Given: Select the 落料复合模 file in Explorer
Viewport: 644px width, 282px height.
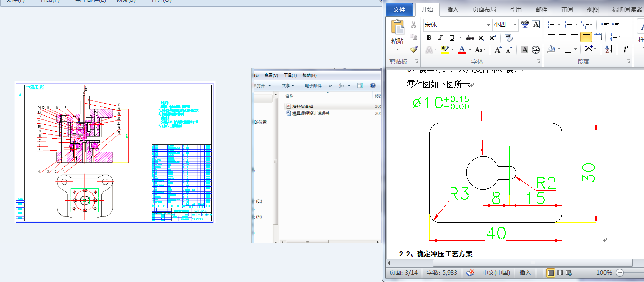Looking at the screenshot, I should pyautogui.click(x=302, y=106).
